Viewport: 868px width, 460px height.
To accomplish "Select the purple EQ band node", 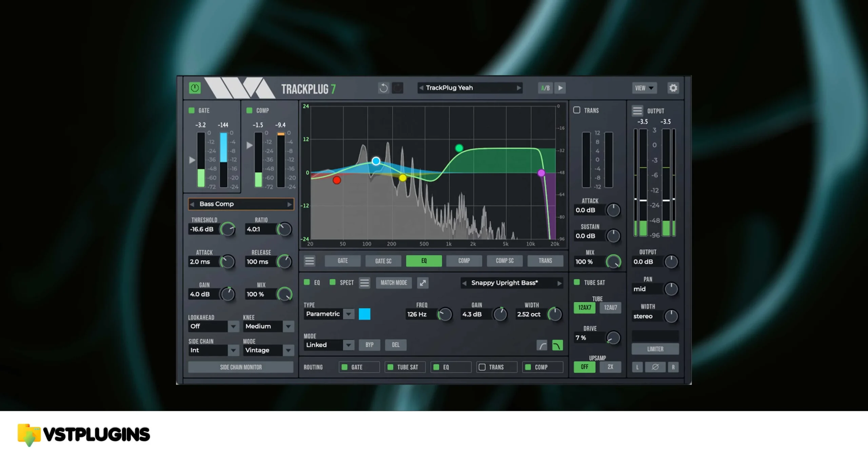I will click(x=541, y=173).
